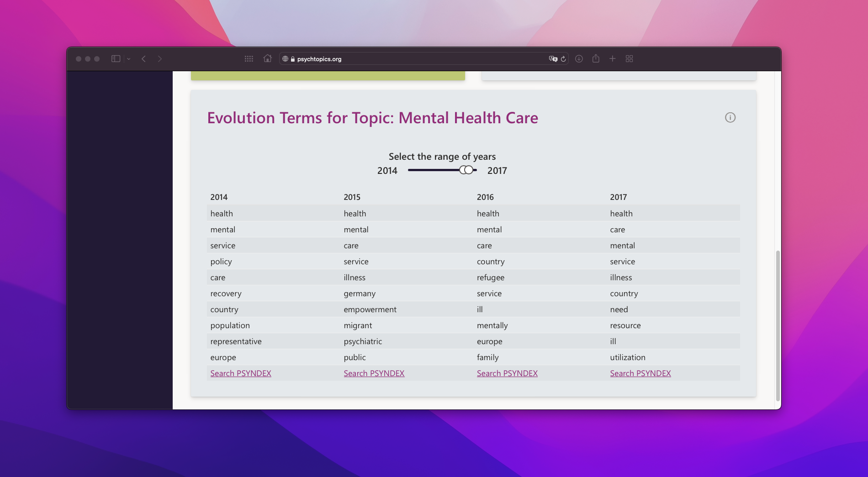Open a new tab with plus icon
The width and height of the screenshot is (868, 477).
(613, 59)
